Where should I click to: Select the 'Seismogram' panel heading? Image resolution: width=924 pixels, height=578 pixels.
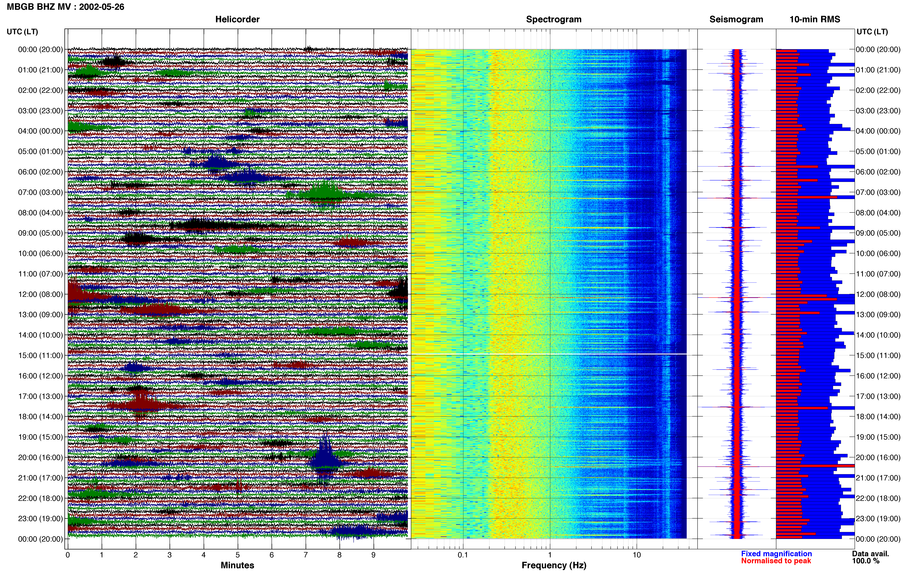(x=736, y=20)
